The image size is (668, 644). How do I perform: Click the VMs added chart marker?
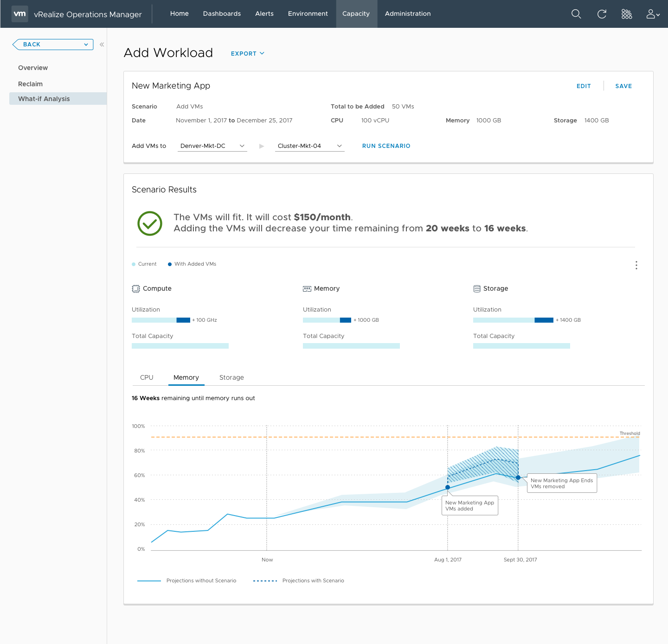pyautogui.click(x=448, y=487)
